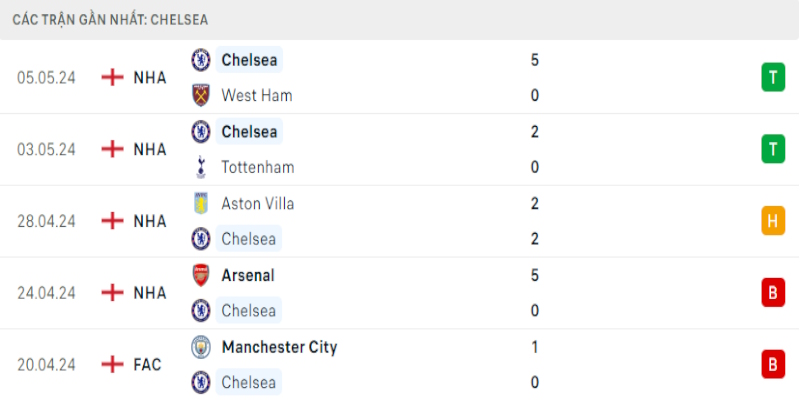Click Manchester City club crest icon

201,347
